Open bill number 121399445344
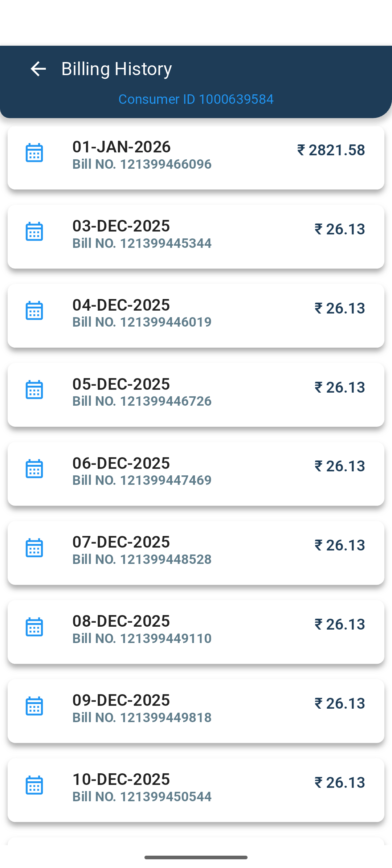 pos(142,243)
